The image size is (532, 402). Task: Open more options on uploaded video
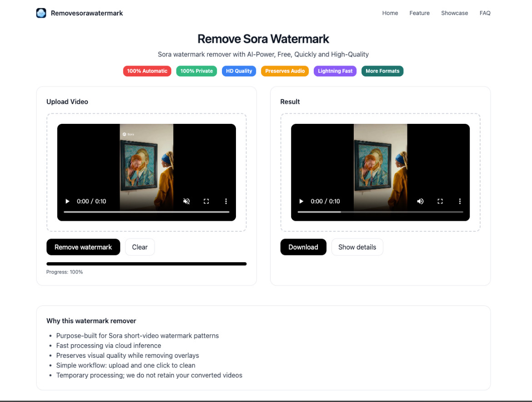click(226, 201)
